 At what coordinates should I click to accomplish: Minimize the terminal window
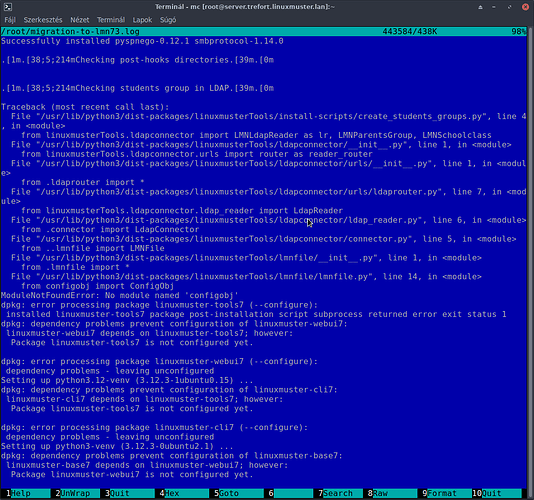(494, 7)
